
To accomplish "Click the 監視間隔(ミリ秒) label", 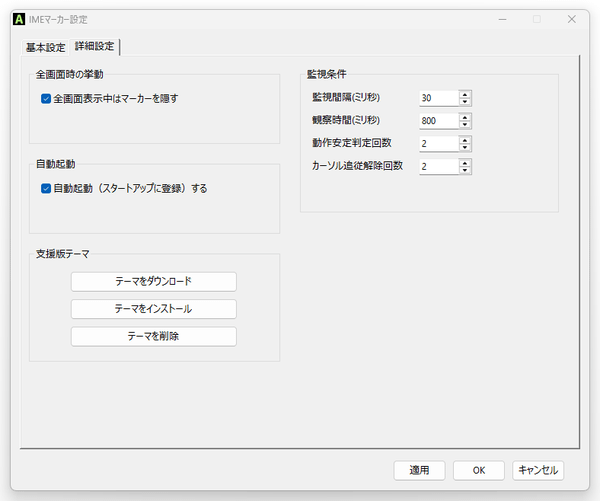I will (x=346, y=97).
